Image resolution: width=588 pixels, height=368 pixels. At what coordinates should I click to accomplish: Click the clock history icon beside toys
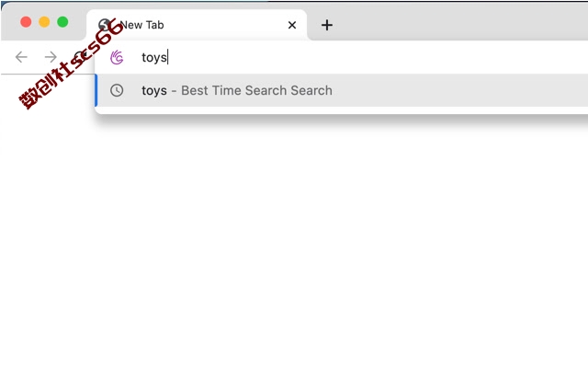pos(117,90)
